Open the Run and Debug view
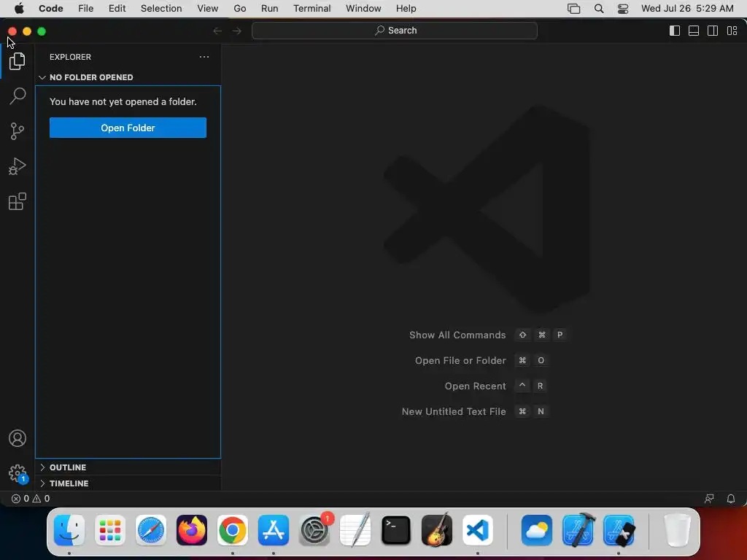 click(x=18, y=166)
